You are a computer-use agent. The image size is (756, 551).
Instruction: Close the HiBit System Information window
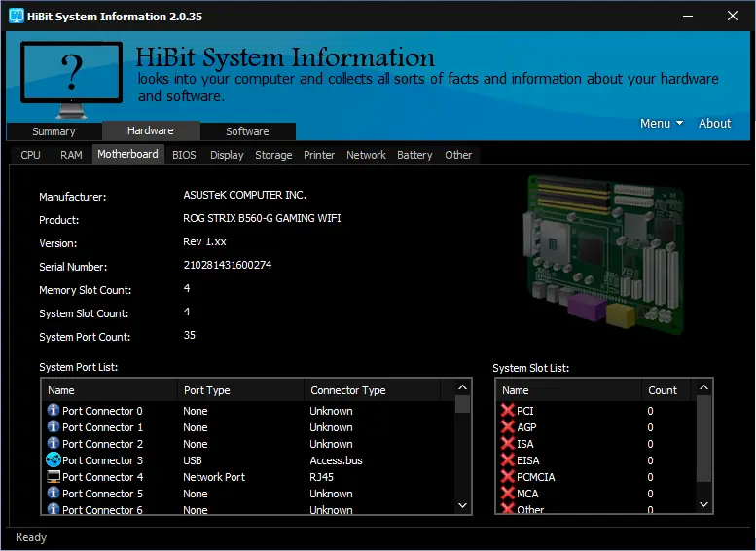(x=733, y=16)
